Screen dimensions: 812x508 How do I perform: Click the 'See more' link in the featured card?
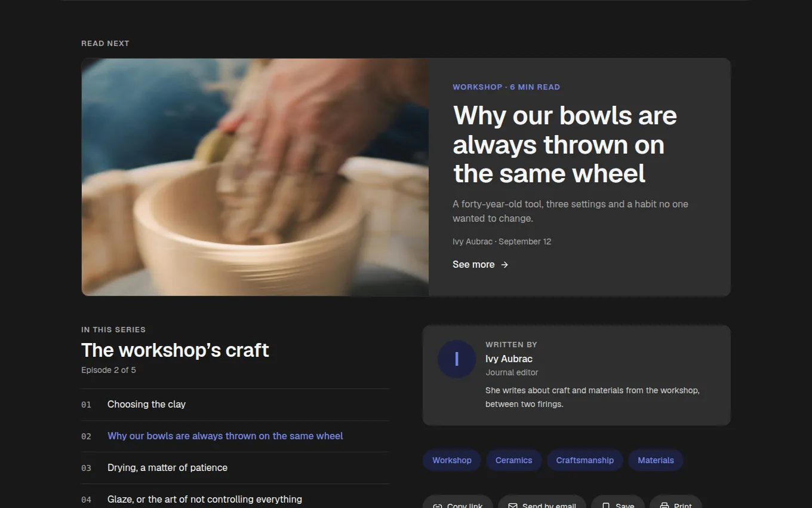pyautogui.click(x=481, y=264)
